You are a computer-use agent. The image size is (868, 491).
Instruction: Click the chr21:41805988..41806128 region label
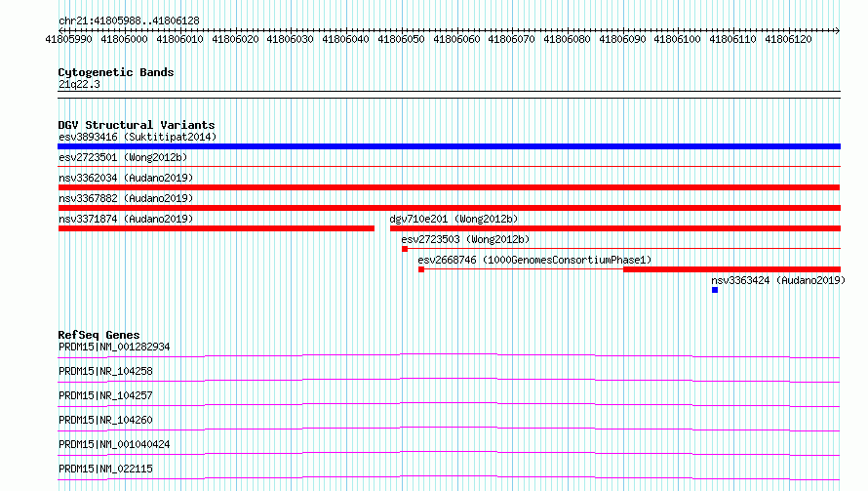point(129,20)
